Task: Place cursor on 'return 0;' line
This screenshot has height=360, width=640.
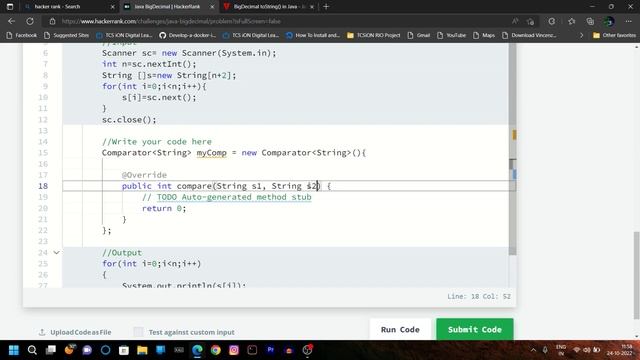Action: (164, 209)
